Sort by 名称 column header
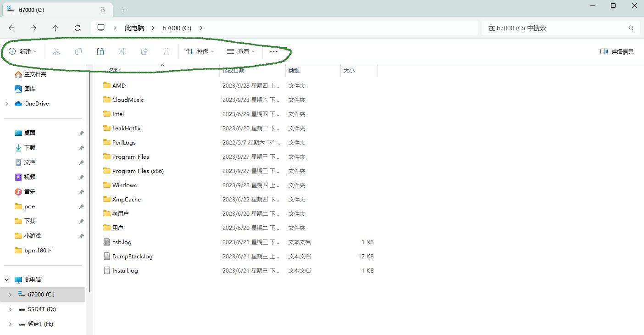 [x=114, y=71]
